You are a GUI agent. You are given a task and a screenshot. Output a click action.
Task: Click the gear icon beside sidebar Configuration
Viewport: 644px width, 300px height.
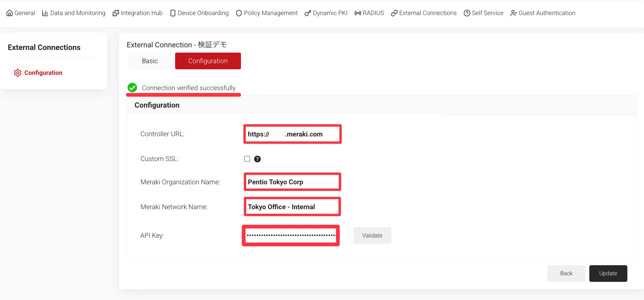click(17, 73)
